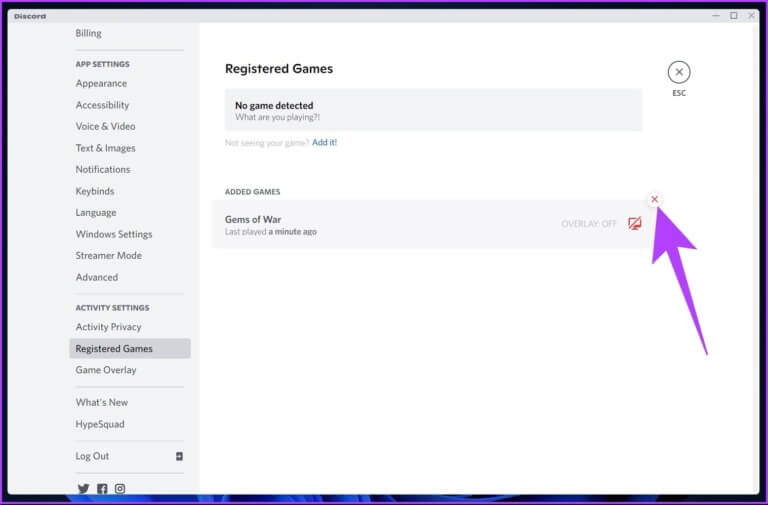Select Windows Settings entry
Viewport: 768px width, 505px height.
point(114,234)
